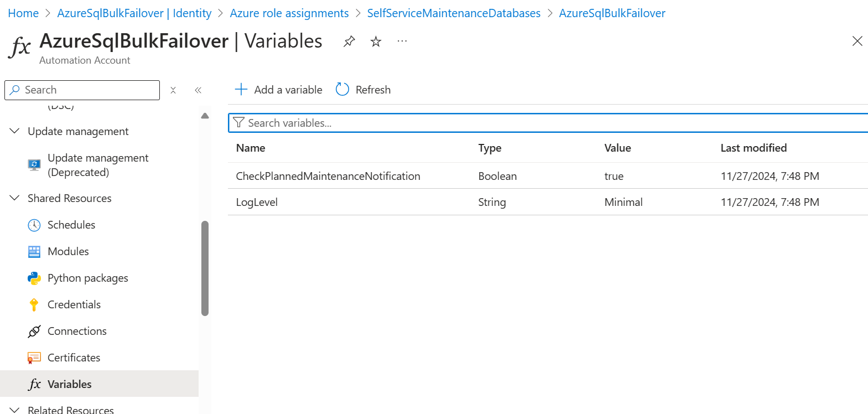Focus the sidebar Search field
Screen dimensions: 868x414
[82, 90]
